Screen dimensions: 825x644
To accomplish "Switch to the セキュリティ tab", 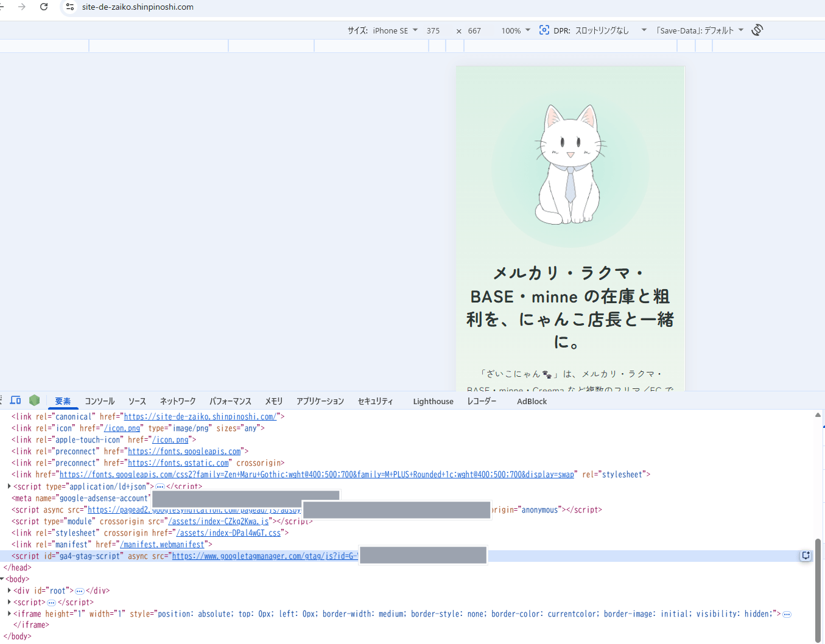I will 375,401.
